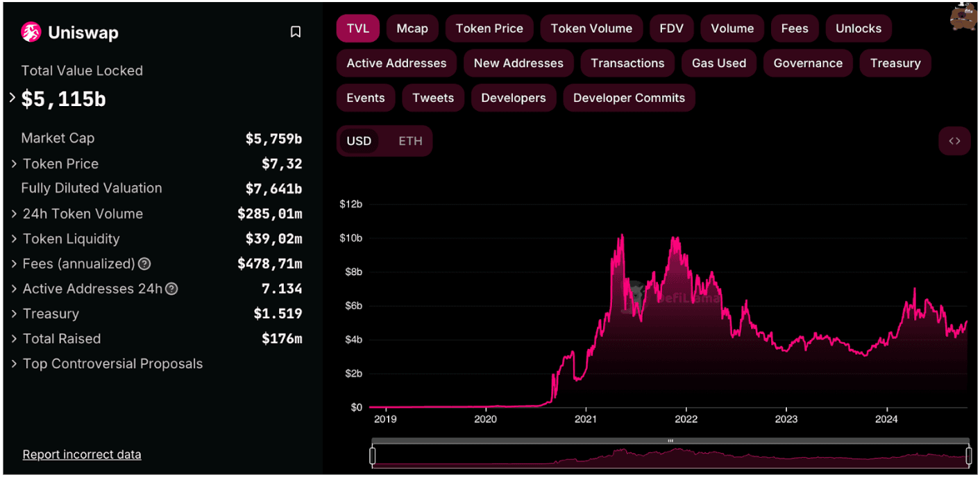Click the $12b label on the chart y-axis
Screen dimensions: 980x484
[x=350, y=204]
